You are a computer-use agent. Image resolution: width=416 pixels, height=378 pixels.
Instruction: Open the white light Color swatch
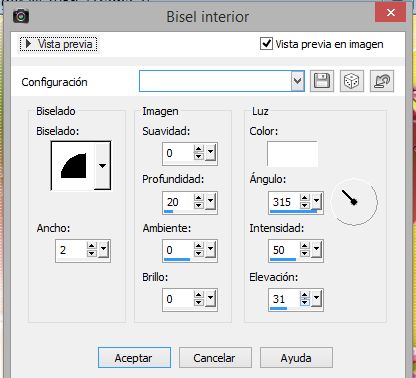point(292,154)
